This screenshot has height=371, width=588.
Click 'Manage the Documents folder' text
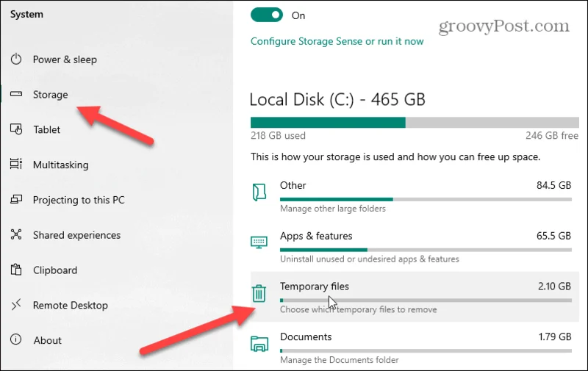click(x=339, y=360)
